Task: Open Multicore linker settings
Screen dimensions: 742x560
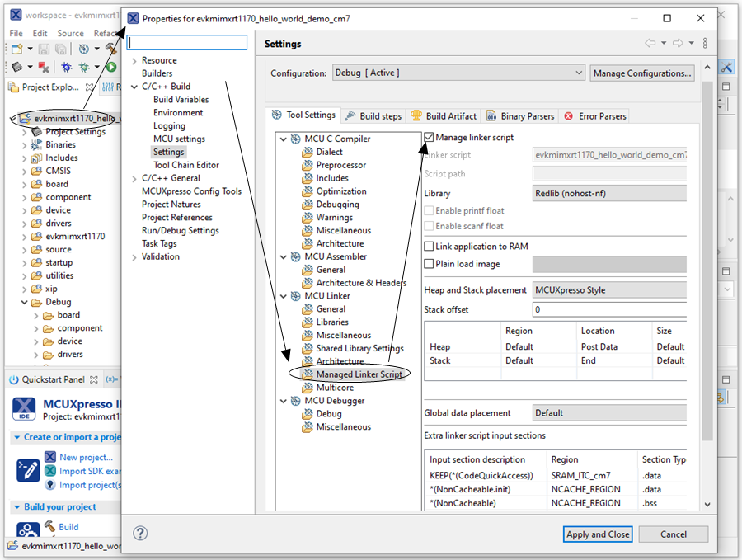Action: click(x=335, y=388)
